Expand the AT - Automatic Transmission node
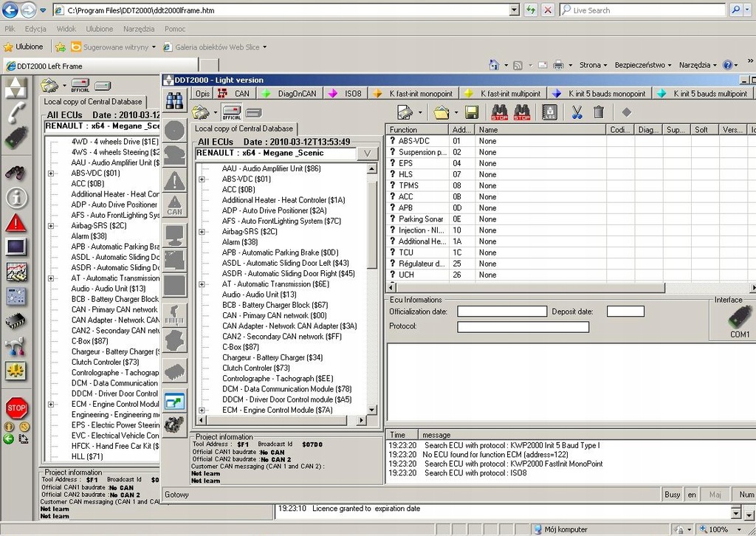Image resolution: width=756 pixels, height=536 pixels. pyautogui.click(x=202, y=284)
